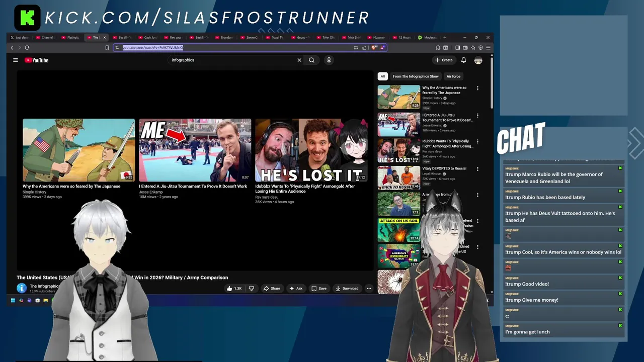Bookmark this page using bookmark icon
Viewport: 644px width, 362px height.
pos(107,48)
